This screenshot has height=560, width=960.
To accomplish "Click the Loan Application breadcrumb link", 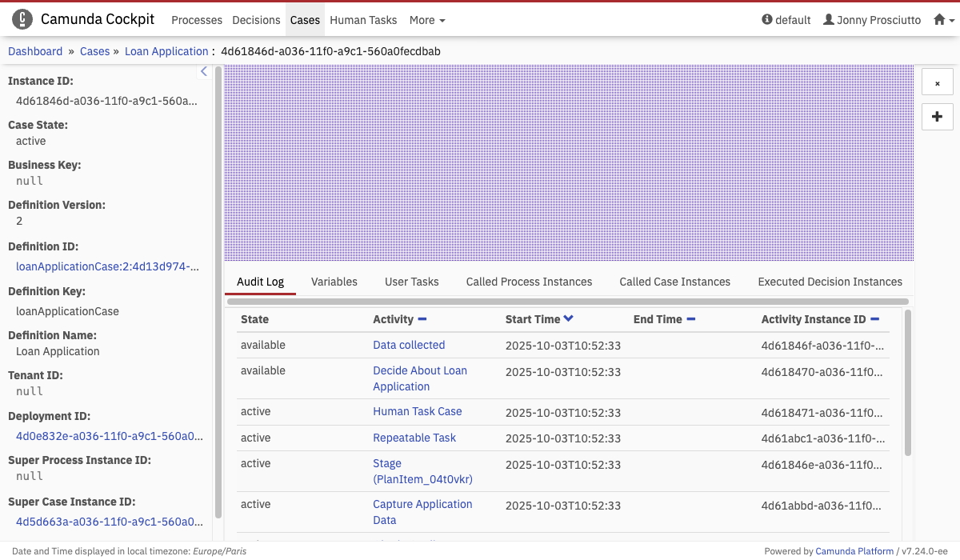I will pyautogui.click(x=166, y=51).
